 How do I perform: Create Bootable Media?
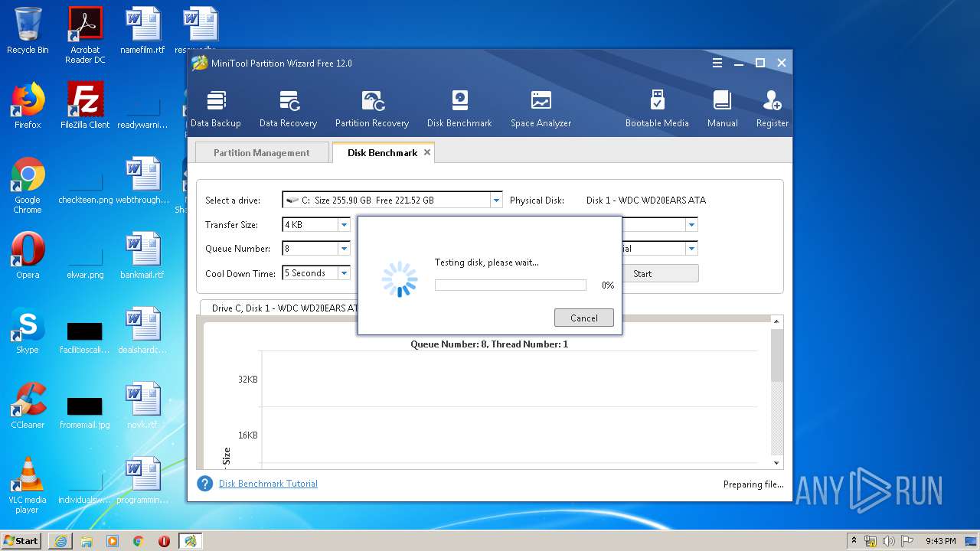coord(657,109)
